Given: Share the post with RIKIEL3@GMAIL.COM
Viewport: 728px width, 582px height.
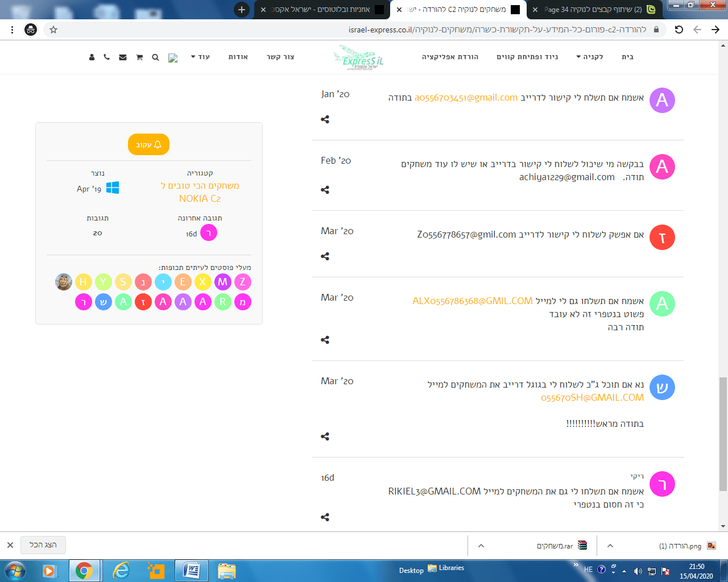Looking at the screenshot, I should pos(325,517).
